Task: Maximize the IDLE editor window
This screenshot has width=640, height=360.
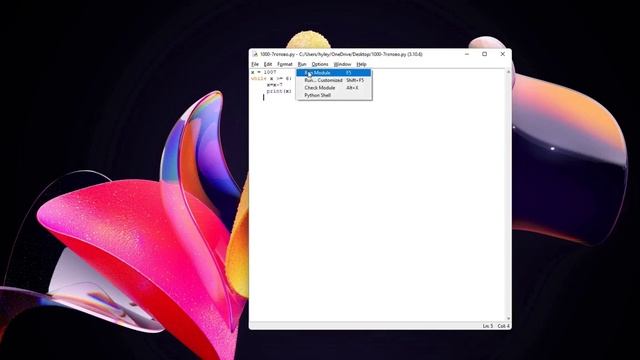Action: (484, 54)
